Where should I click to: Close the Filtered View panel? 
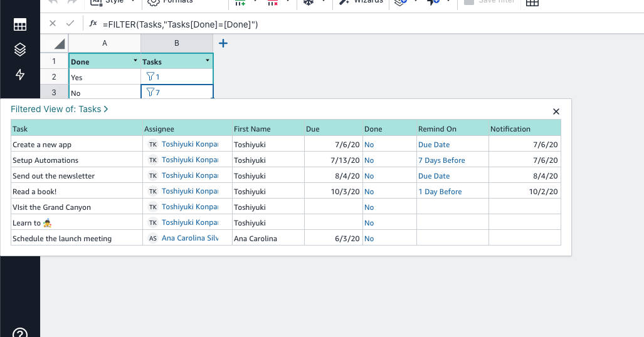pos(556,111)
